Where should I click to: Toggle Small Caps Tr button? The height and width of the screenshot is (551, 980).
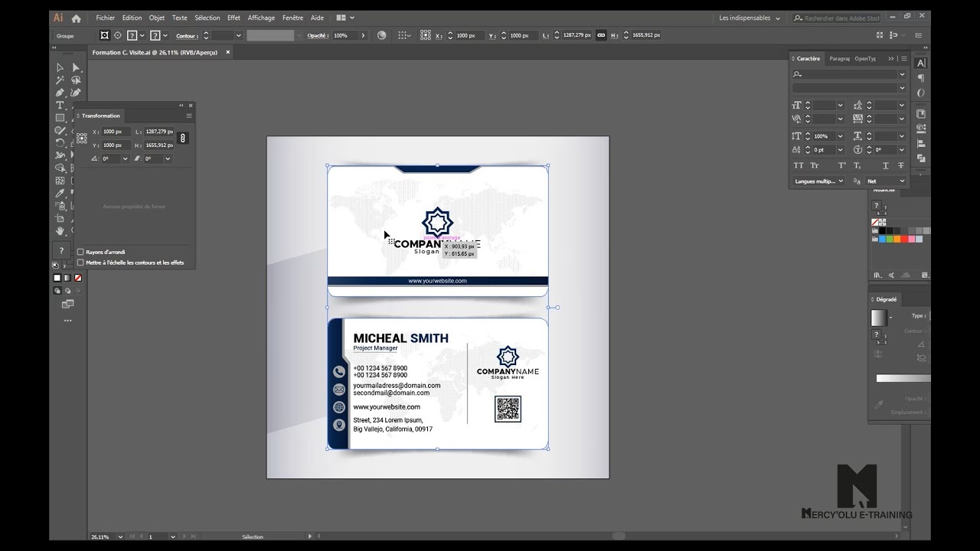(814, 165)
